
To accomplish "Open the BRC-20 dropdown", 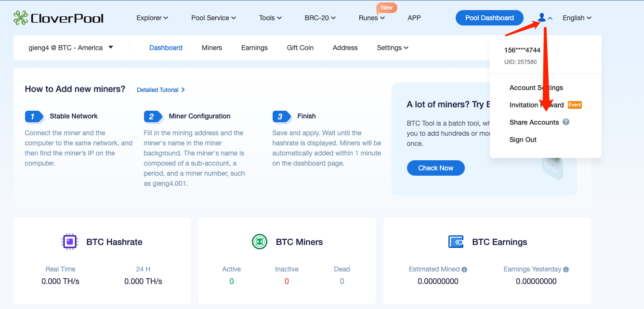I will point(320,18).
